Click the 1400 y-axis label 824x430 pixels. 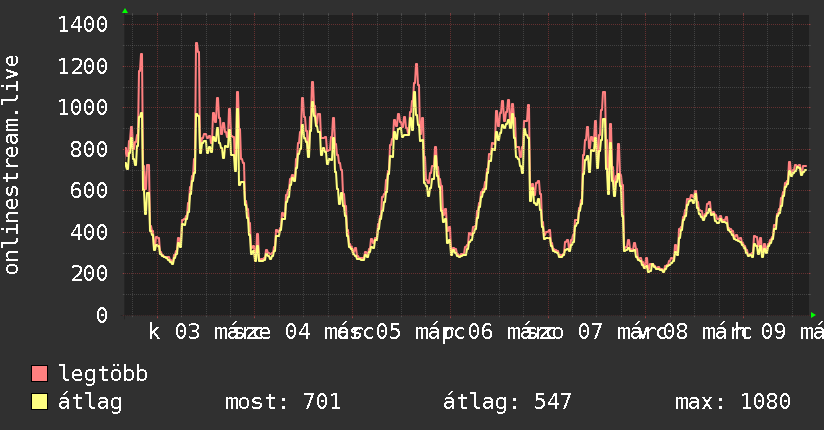click(83, 25)
